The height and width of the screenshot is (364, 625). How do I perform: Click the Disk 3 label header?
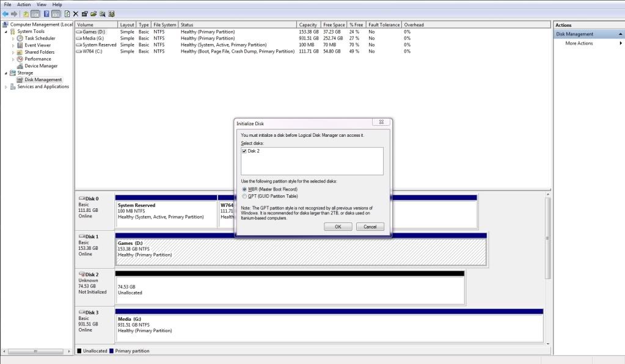coord(92,313)
